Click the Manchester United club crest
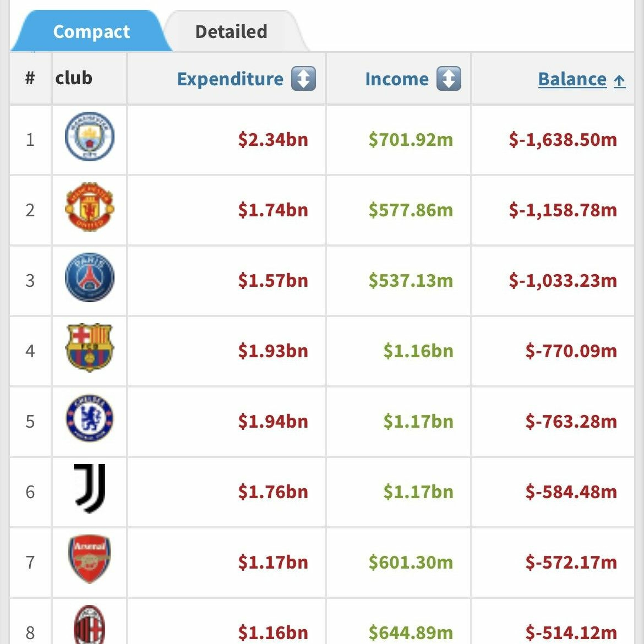 pos(89,207)
